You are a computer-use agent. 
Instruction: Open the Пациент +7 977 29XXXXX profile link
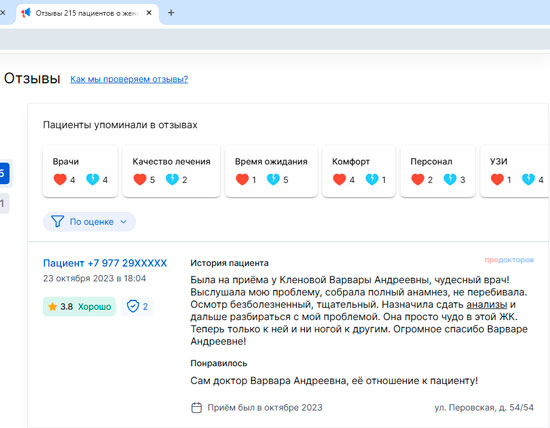105,263
